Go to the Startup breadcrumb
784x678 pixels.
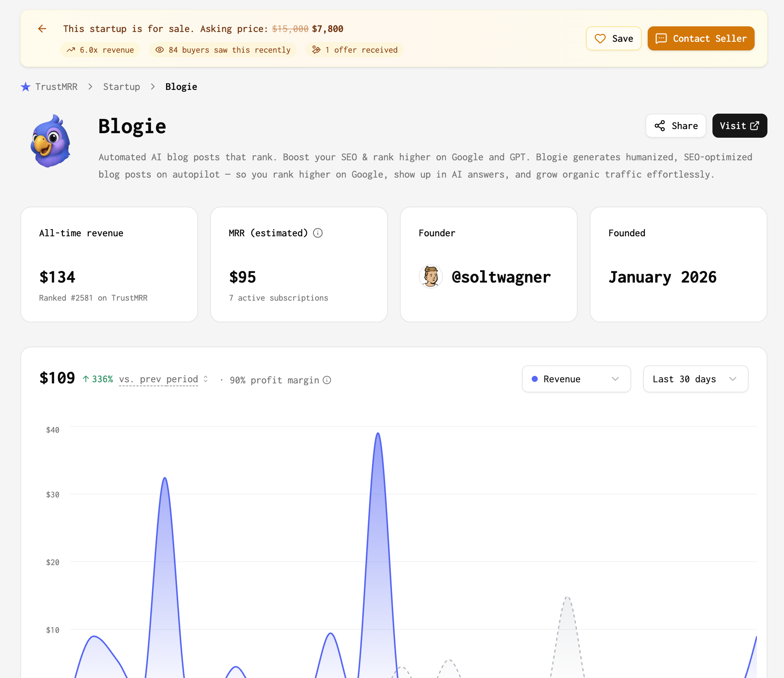tap(122, 87)
